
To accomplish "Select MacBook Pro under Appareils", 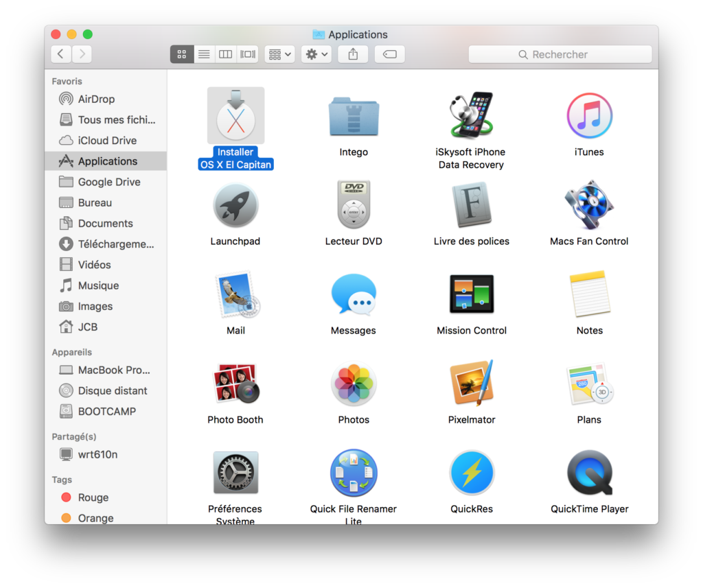I will point(106,371).
